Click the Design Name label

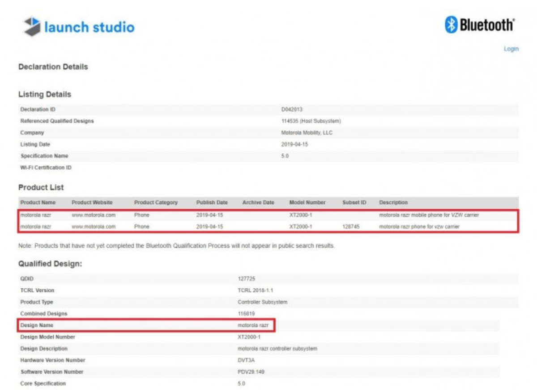point(37,325)
